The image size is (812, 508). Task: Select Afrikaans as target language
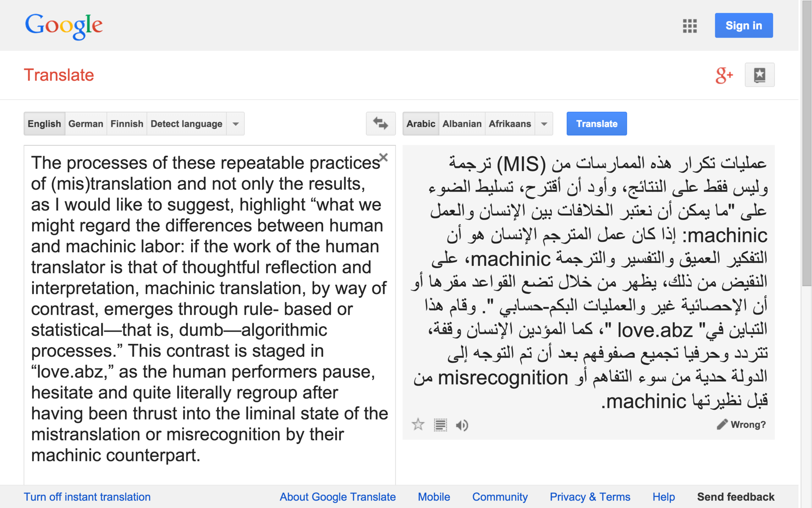[510, 124]
